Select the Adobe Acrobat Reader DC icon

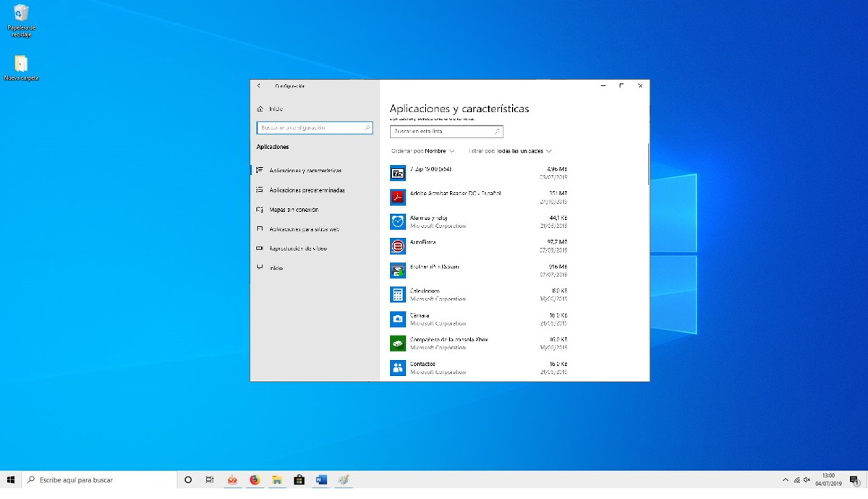pyautogui.click(x=398, y=197)
